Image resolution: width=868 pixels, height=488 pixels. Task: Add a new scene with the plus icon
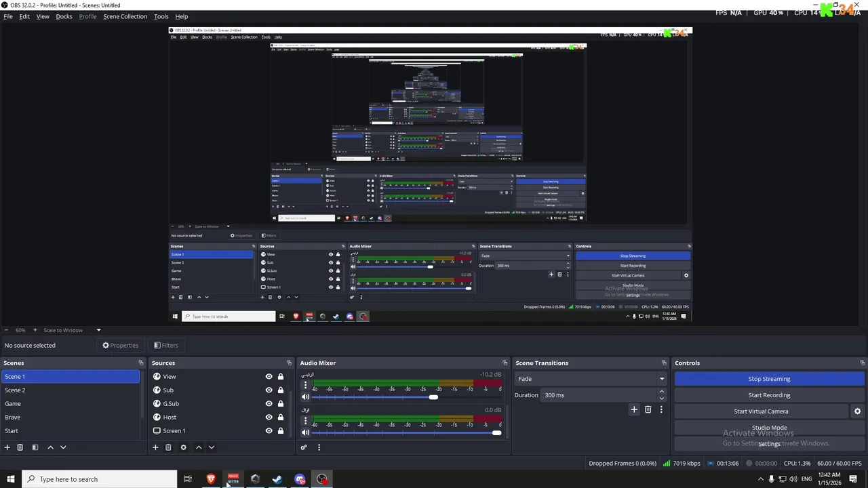tap(7, 447)
